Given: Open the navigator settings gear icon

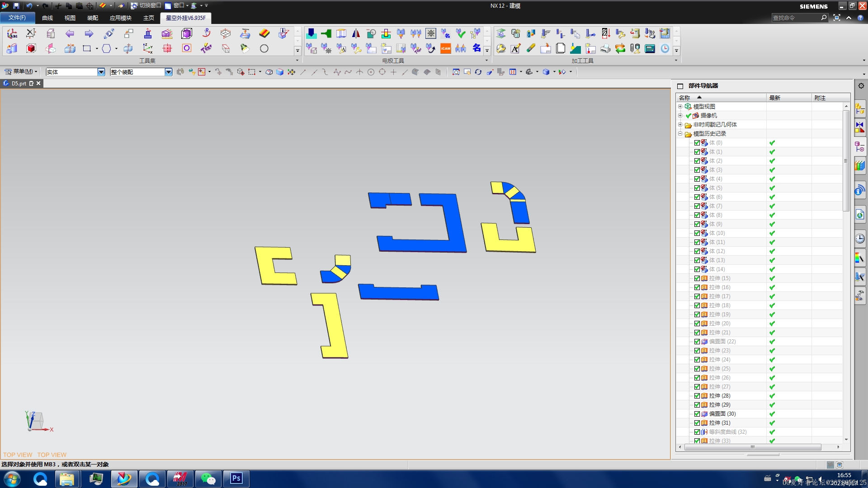Looking at the screenshot, I should click(861, 86).
